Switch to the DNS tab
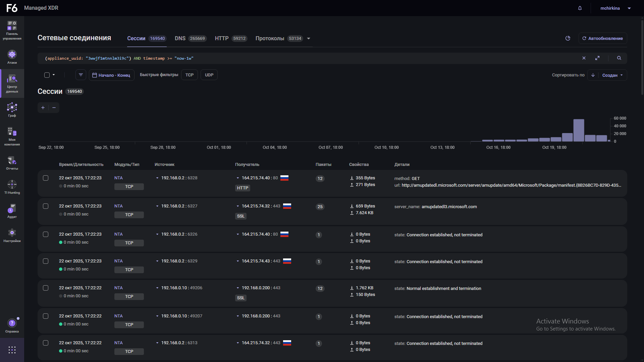This screenshot has height=362, width=644. pos(180,39)
